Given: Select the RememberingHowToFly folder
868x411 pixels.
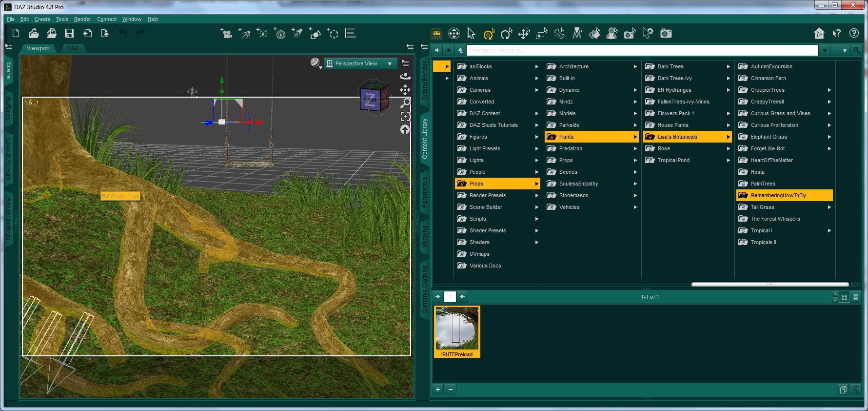Looking at the screenshot, I should pyautogui.click(x=785, y=195).
